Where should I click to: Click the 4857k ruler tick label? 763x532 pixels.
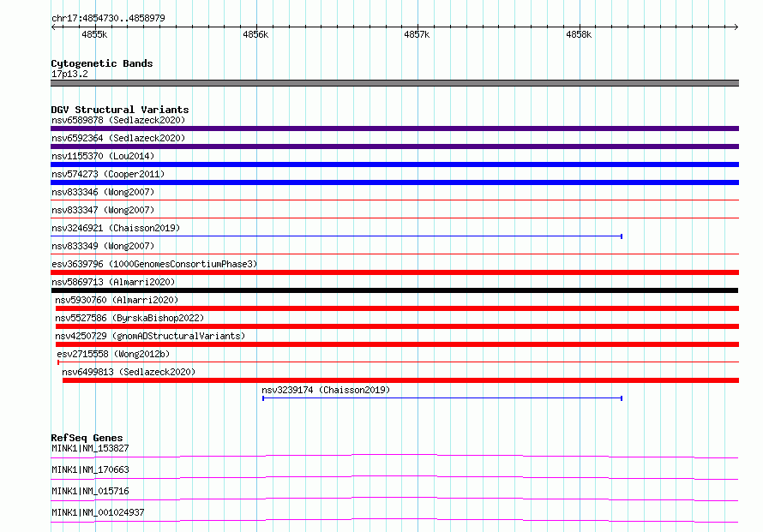pyautogui.click(x=417, y=34)
